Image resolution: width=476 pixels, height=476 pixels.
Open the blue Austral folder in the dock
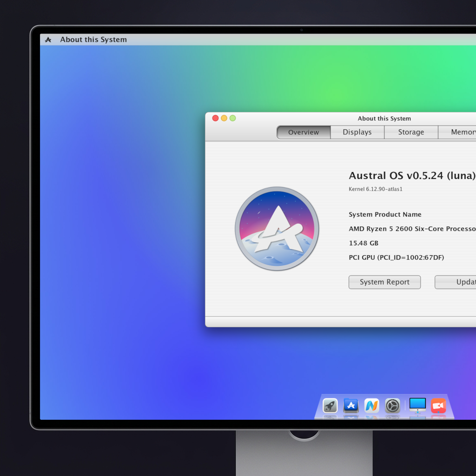[351, 405]
